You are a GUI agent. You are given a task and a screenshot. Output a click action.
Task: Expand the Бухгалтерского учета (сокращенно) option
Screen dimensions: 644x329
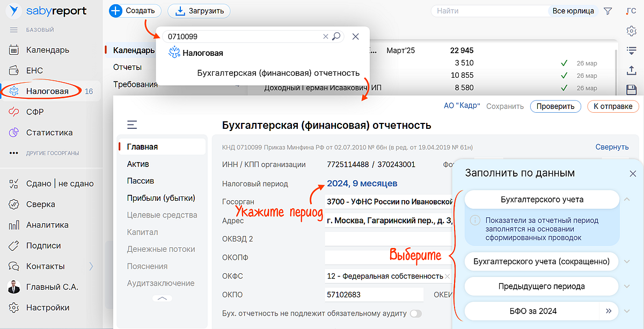626,262
